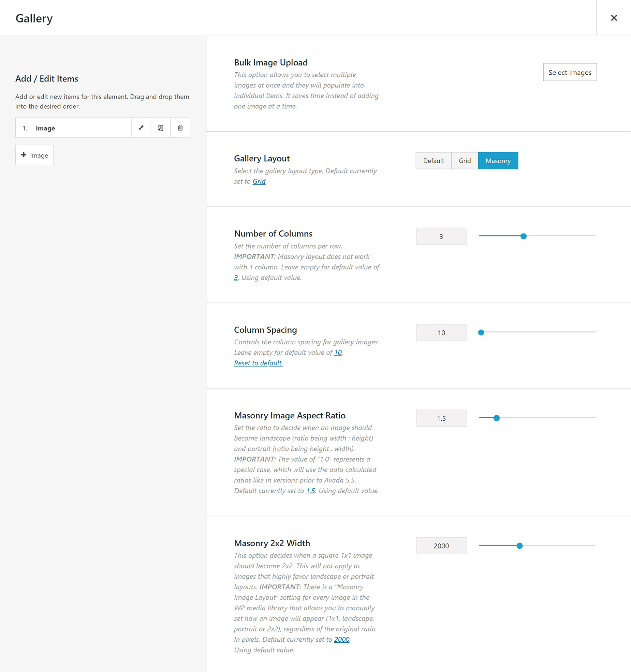The height and width of the screenshot is (672, 631).
Task: Clone the Image item using duplicate icon
Action: (161, 128)
